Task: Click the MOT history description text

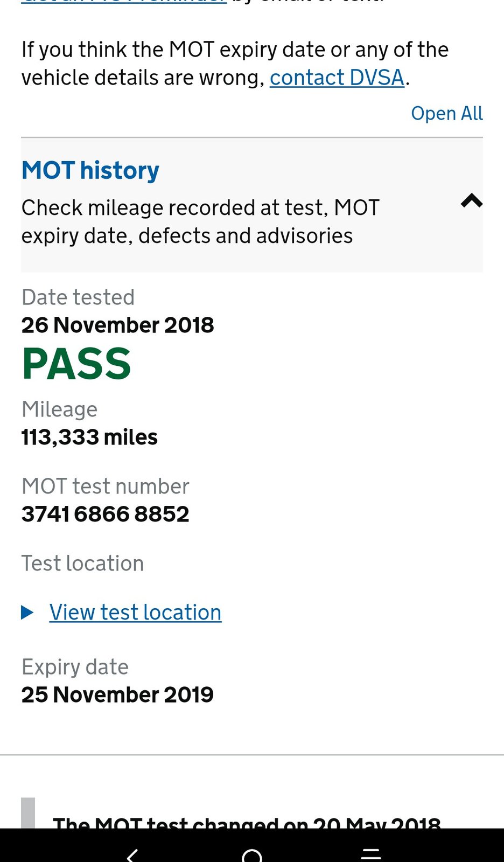Action: 200,221
